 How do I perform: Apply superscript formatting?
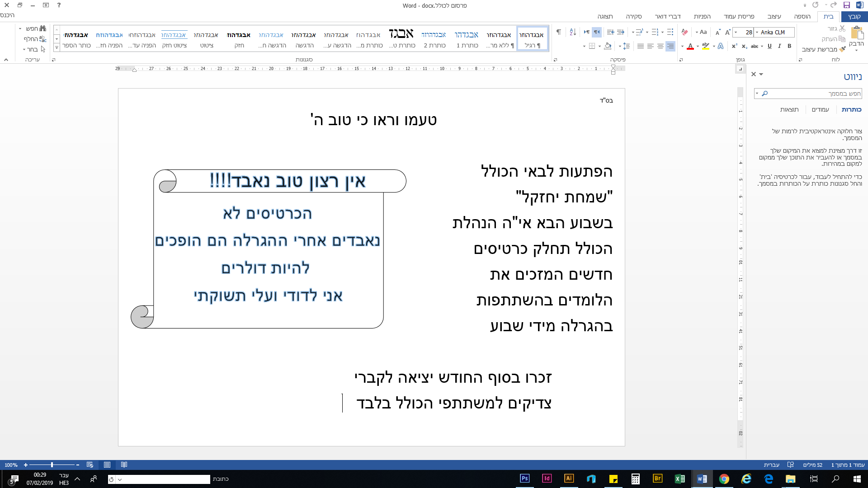(734, 46)
